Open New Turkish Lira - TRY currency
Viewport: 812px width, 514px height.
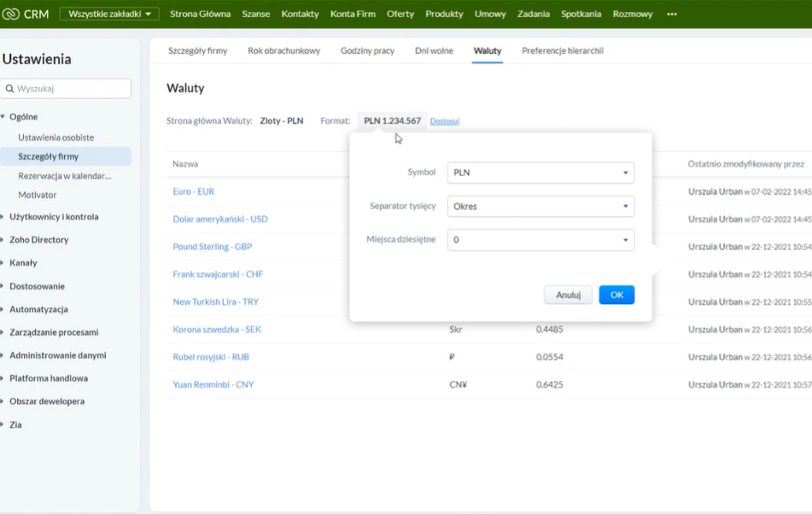click(215, 301)
